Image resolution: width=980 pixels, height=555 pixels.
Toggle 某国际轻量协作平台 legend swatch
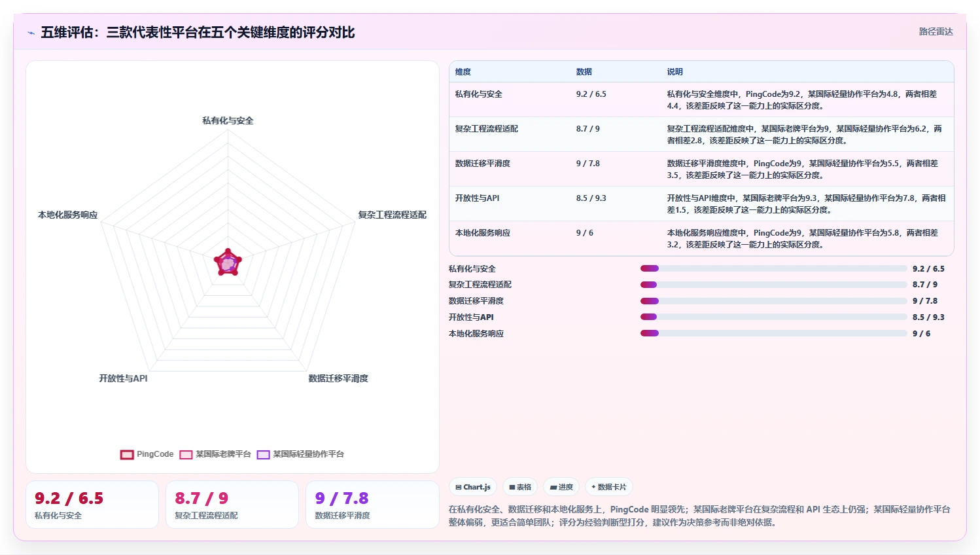[263, 454]
